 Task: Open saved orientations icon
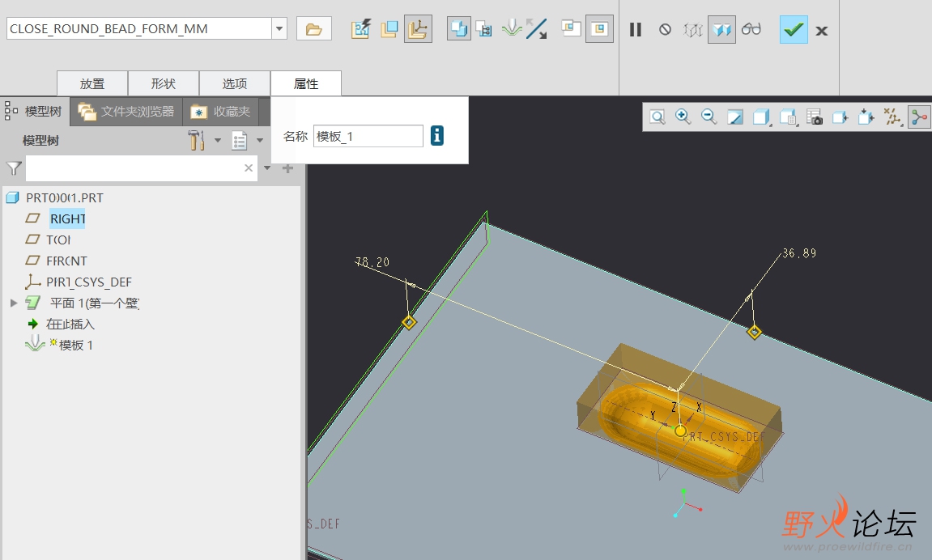tap(788, 117)
